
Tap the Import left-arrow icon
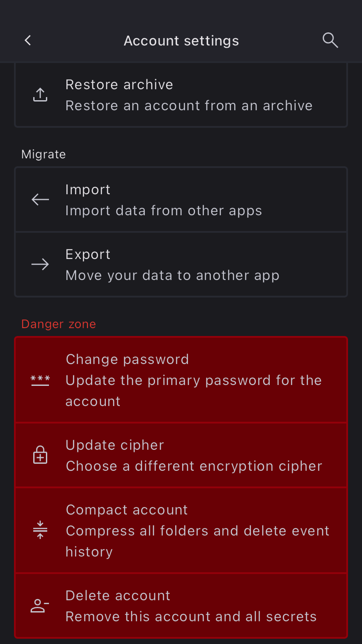(40, 199)
